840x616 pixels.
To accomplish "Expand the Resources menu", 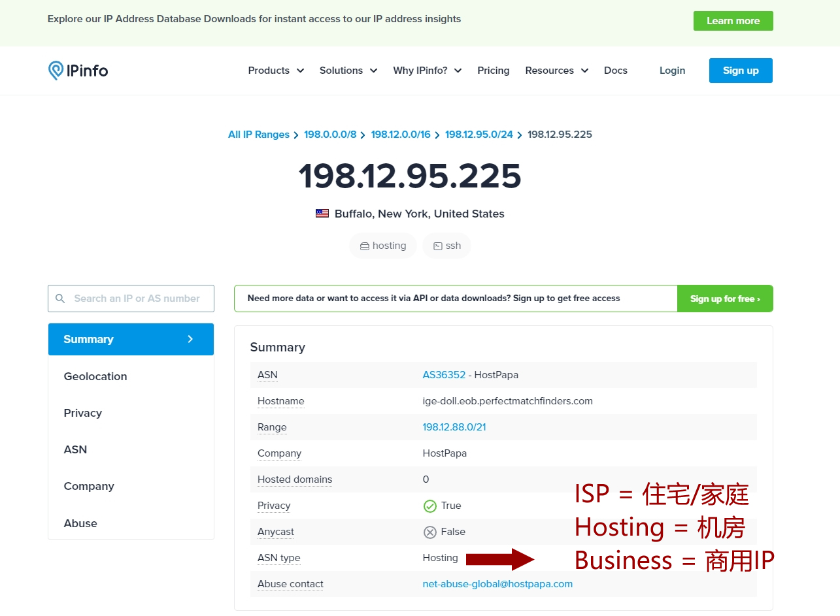I will [x=557, y=71].
